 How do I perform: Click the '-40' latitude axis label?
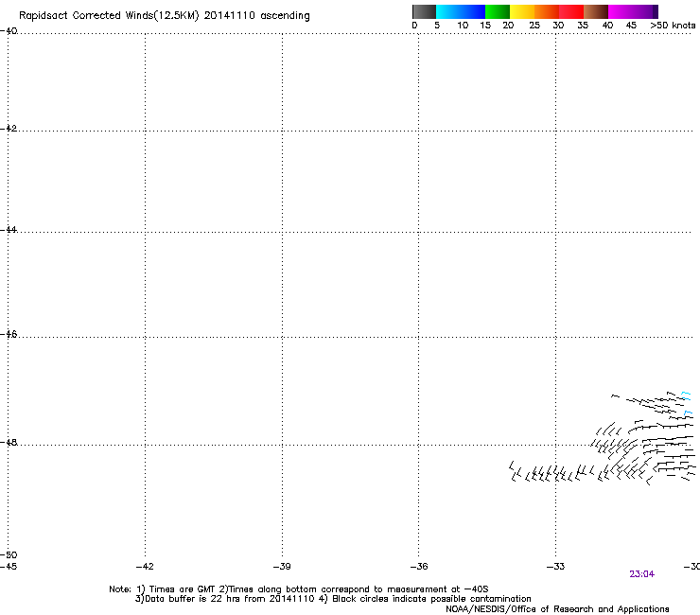pos(9,31)
